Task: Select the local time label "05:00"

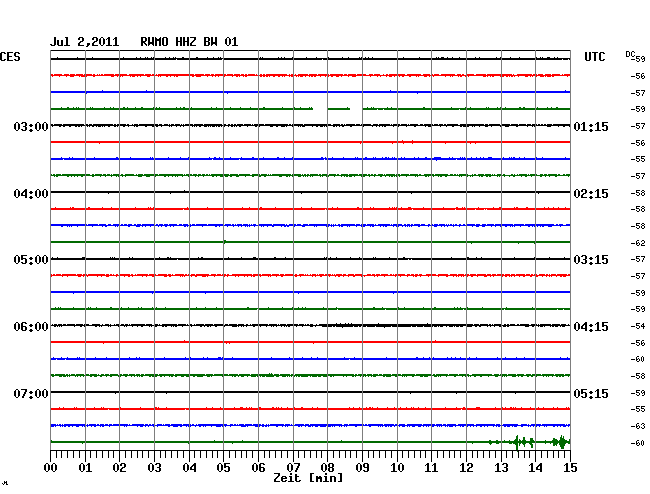Action: pyautogui.click(x=31, y=260)
